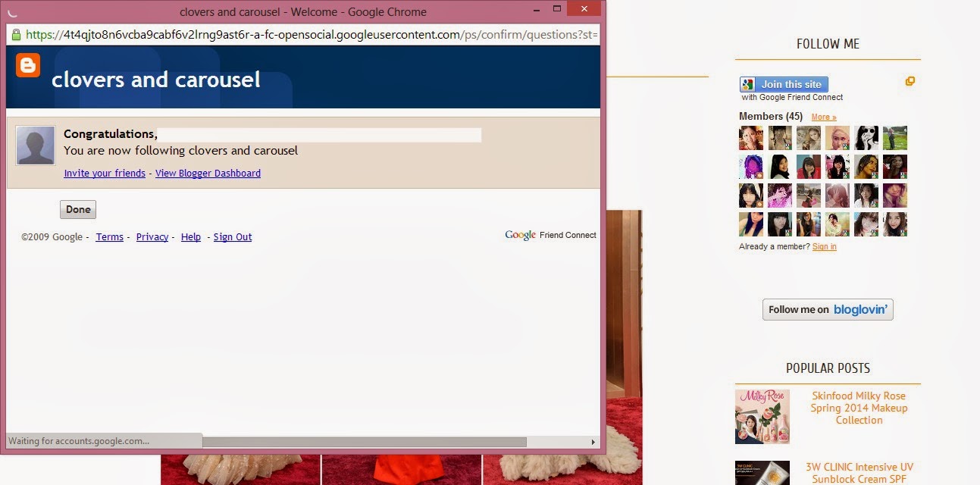Click 'Waiting for accounts.google.com...' status text
Image resolution: width=980 pixels, height=485 pixels.
point(79,441)
